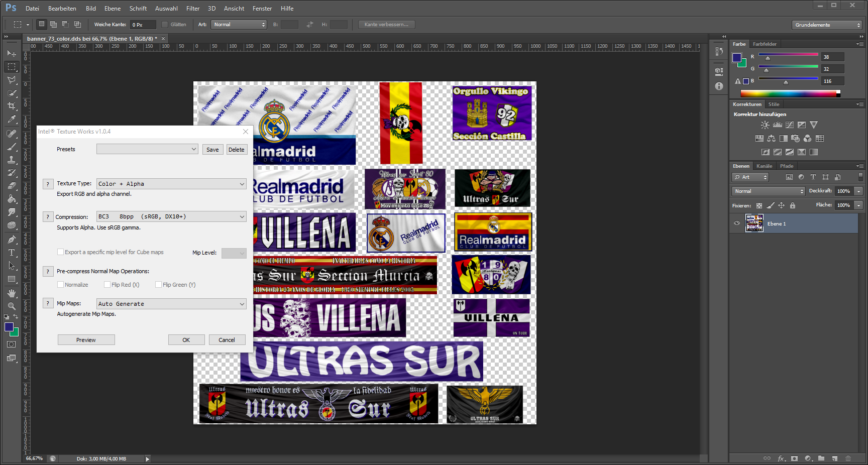The width and height of the screenshot is (868, 465).
Task: Switch to the Farbfelder tab
Action: [765, 44]
